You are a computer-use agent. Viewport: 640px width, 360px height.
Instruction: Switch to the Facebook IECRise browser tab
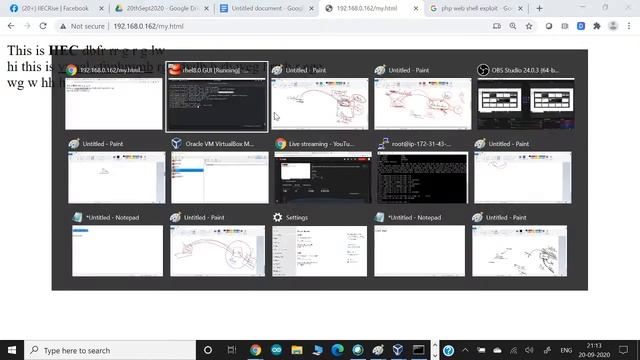pos(55,8)
